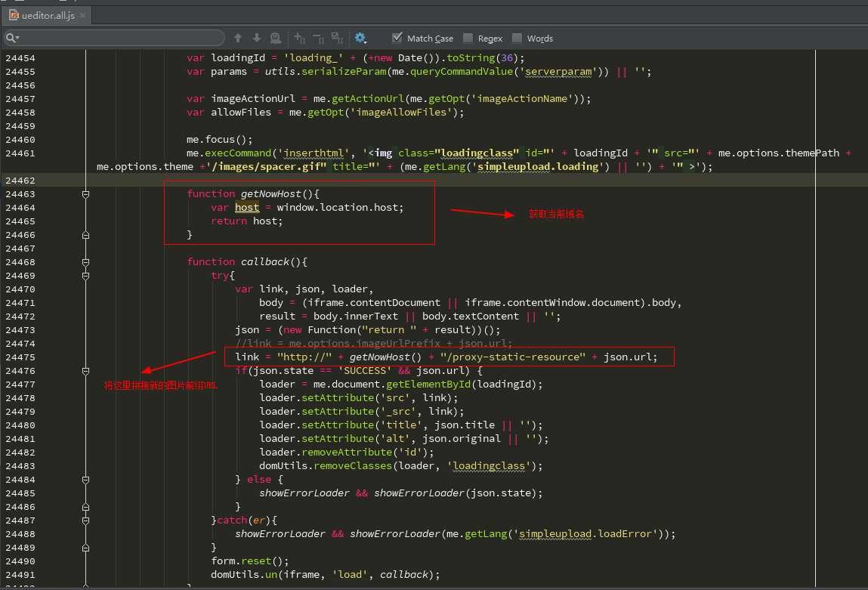Collapse the catch block at line 24487
Viewport: 868px width, 590px height.
pyautogui.click(x=86, y=520)
